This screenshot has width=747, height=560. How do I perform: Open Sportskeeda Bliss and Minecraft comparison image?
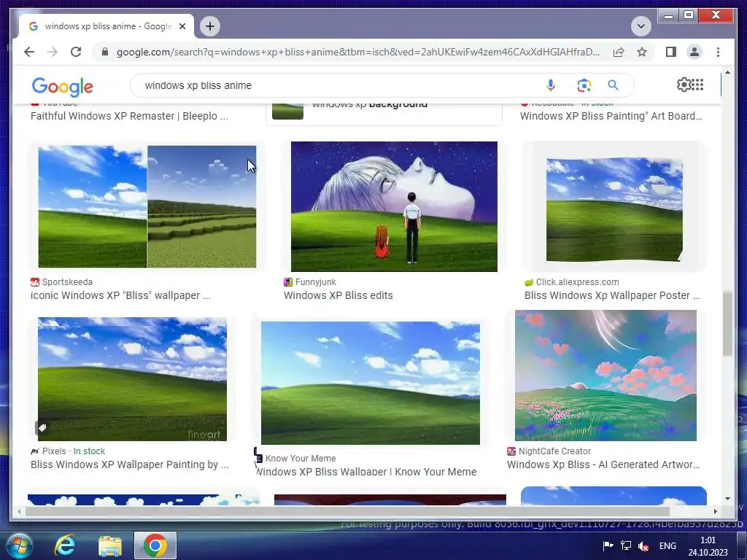[x=147, y=206]
